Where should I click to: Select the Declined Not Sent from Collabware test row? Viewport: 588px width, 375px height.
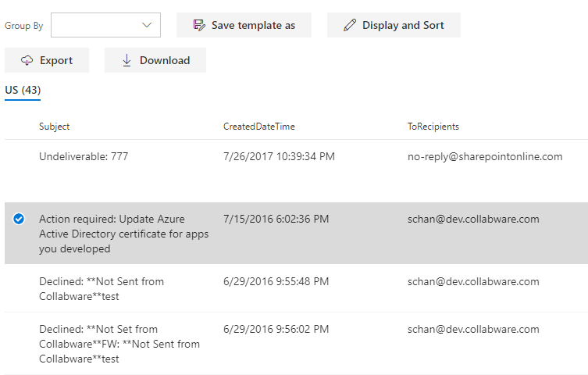coord(296,288)
